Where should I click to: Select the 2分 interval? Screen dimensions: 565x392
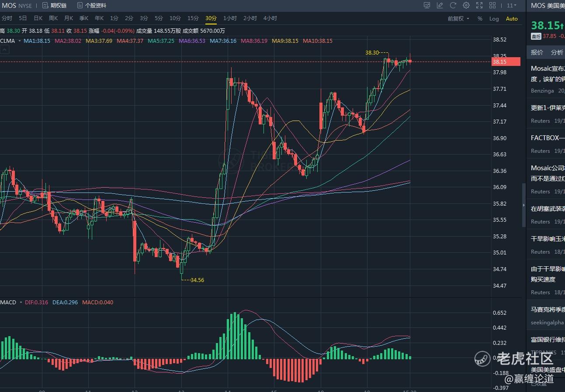coord(129,18)
